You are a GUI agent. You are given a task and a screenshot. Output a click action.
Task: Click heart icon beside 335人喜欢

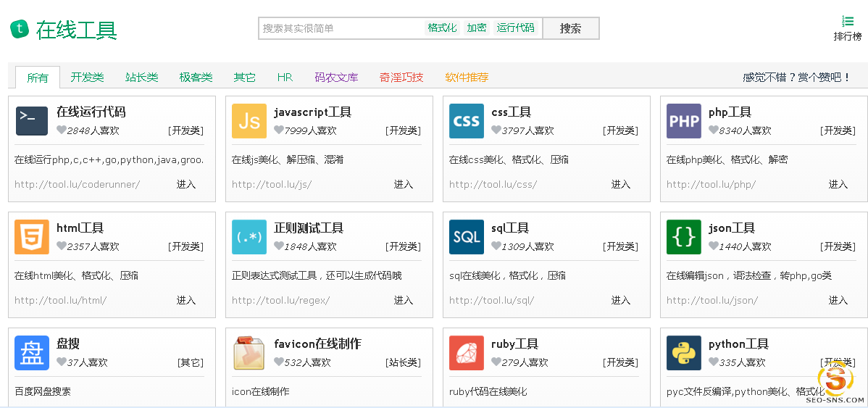point(714,362)
